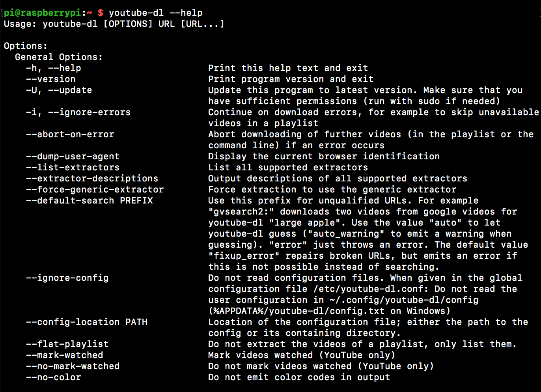
Task: Click the --default-search PREFIX option
Action: [x=90, y=200]
